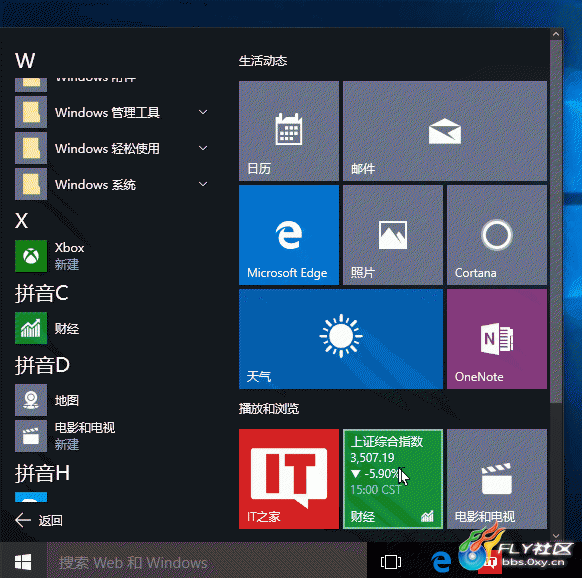Select 地图 in the app list
Screen dimensions: 582x578
click(111, 400)
